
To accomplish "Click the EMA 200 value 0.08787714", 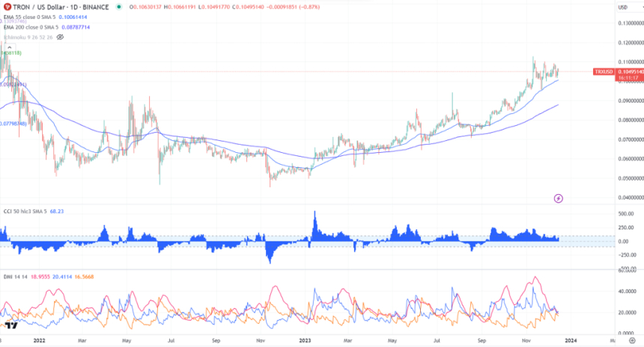I will point(76,27).
